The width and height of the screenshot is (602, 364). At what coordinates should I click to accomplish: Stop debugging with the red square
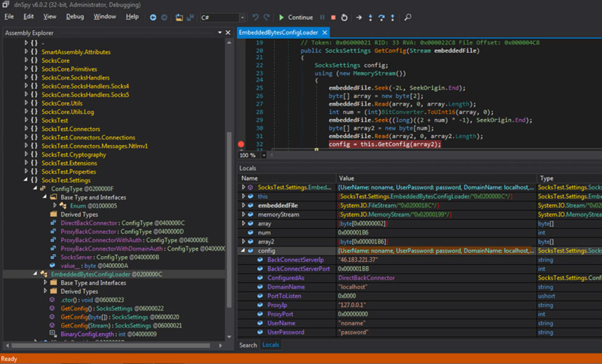pos(333,17)
